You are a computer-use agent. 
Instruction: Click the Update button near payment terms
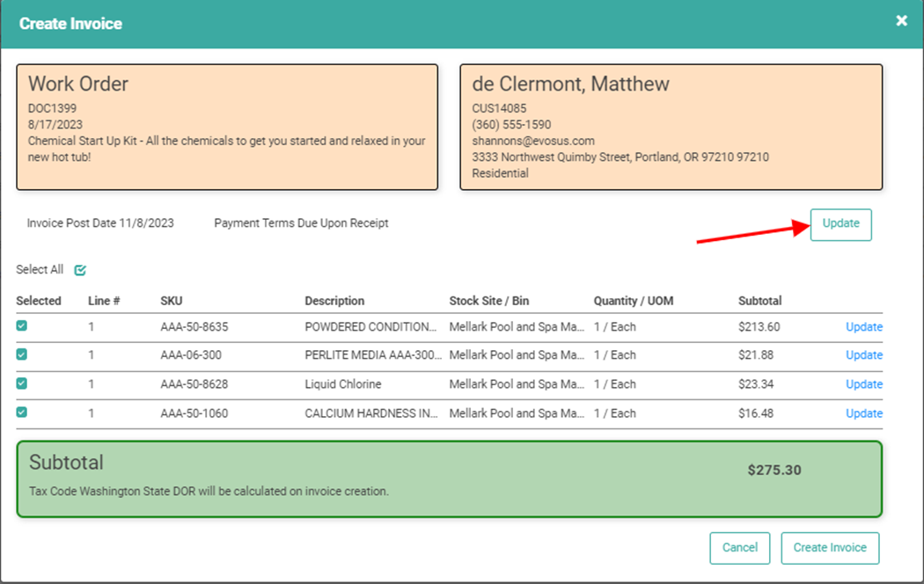pyautogui.click(x=840, y=224)
